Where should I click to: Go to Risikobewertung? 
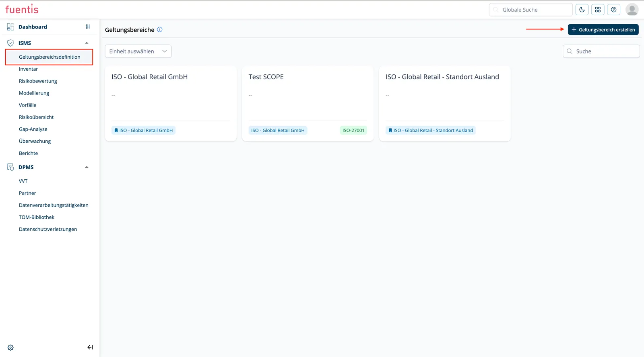coord(38,81)
